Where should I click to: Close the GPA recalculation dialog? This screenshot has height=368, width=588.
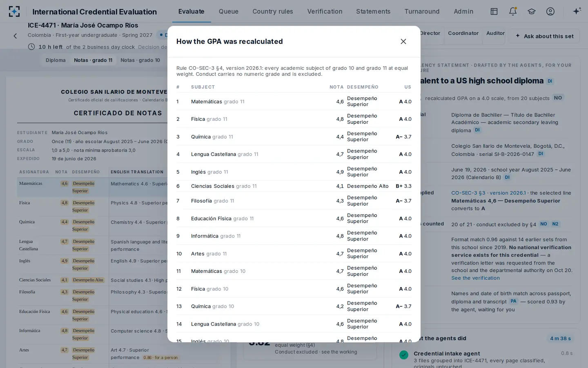point(403,41)
